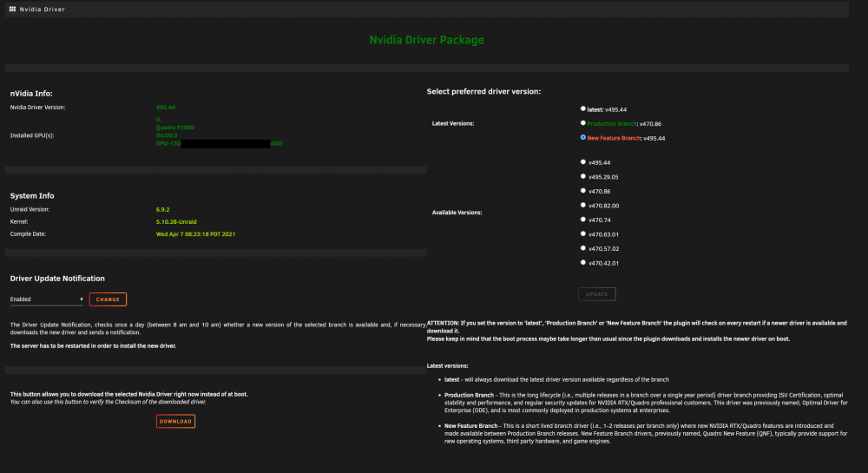The height and width of the screenshot is (473, 868).
Task: Click the GPU bus ID 04:00.0
Action: [167, 135]
